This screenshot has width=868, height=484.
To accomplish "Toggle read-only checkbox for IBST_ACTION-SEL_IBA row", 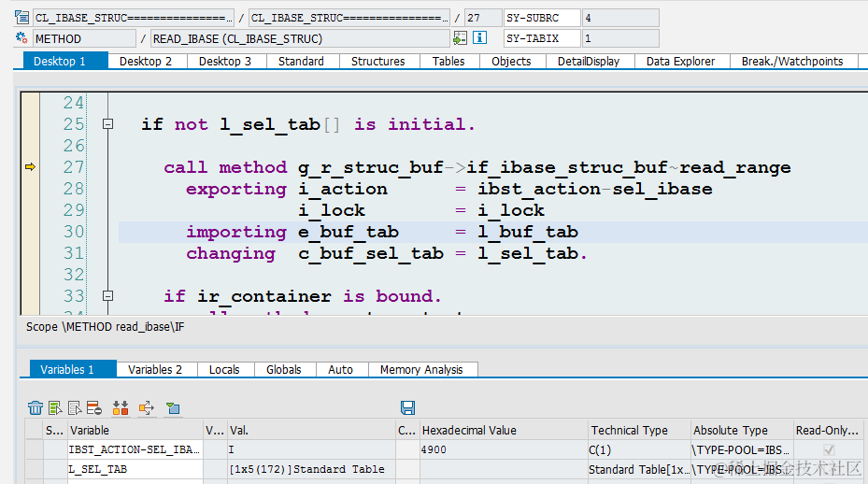I will [x=829, y=449].
